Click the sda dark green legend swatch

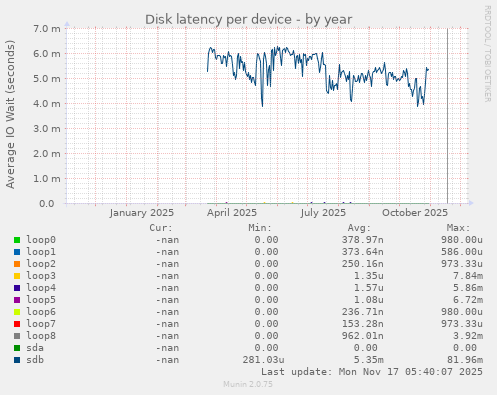tap(17, 348)
